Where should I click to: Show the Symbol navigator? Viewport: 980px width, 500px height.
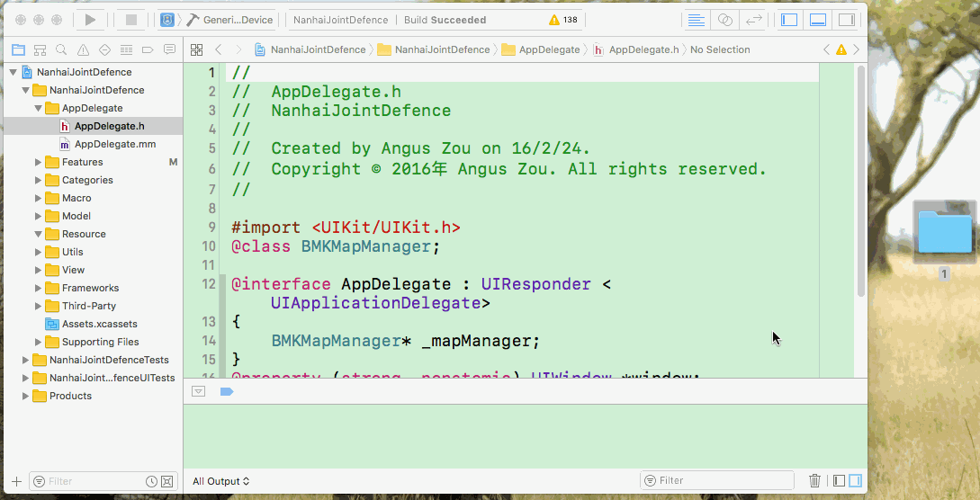[40, 49]
